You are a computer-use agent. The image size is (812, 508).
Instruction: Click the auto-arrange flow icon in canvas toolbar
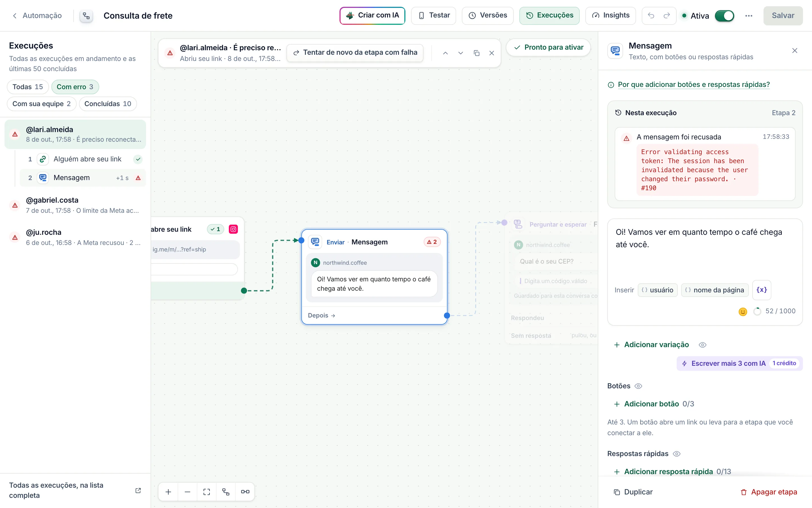point(226,492)
